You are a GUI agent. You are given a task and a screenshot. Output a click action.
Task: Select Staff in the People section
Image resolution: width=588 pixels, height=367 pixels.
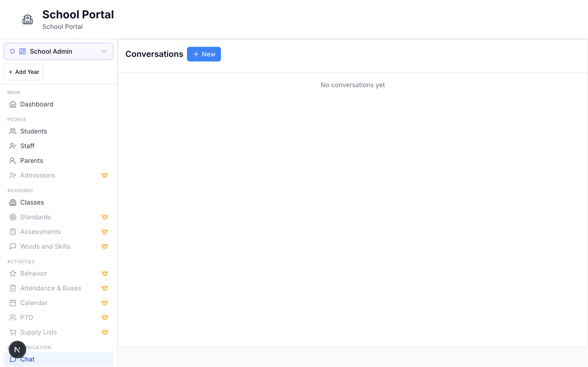point(27,146)
